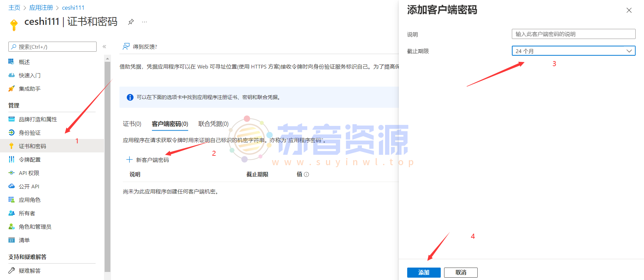Click the info icon beside 值 column
The width and height of the screenshot is (644, 280).
click(x=306, y=174)
